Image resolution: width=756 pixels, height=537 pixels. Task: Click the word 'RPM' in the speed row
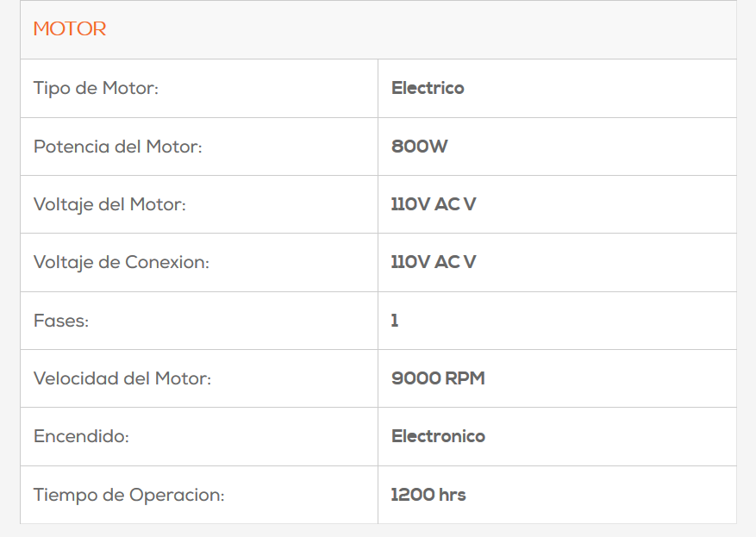point(465,378)
